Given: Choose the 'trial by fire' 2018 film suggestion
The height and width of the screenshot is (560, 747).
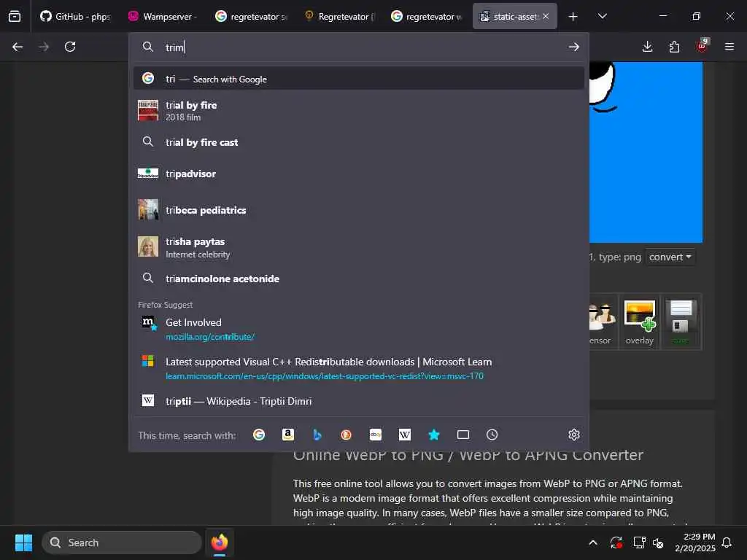Looking at the screenshot, I should point(359,111).
